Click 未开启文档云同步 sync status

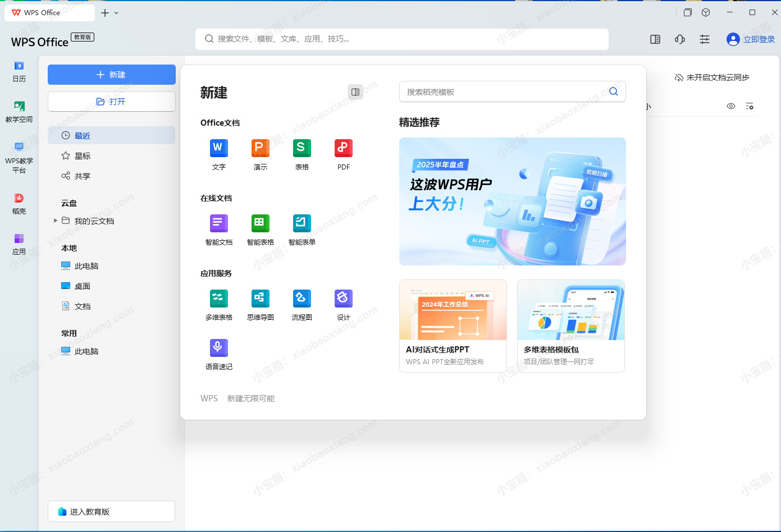[712, 77]
